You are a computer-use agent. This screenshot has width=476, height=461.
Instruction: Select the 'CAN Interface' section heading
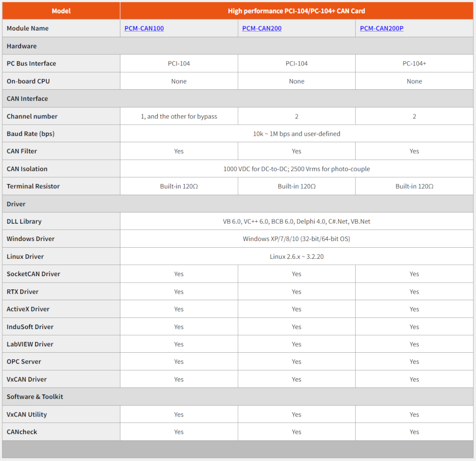[27, 99]
